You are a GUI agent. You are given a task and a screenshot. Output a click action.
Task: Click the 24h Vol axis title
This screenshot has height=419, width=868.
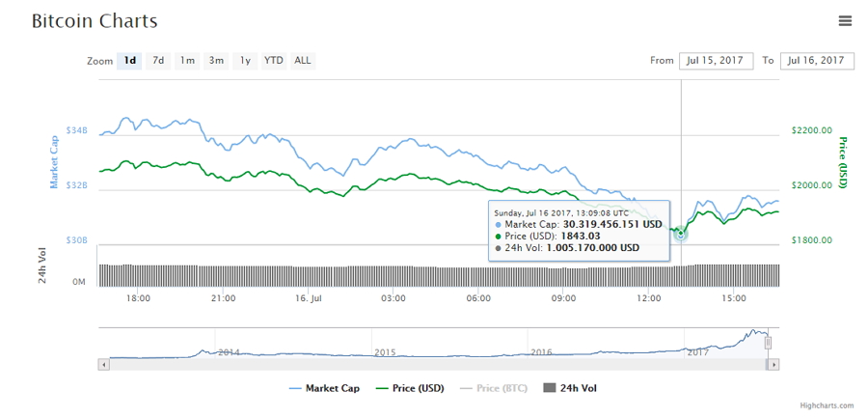(x=42, y=266)
